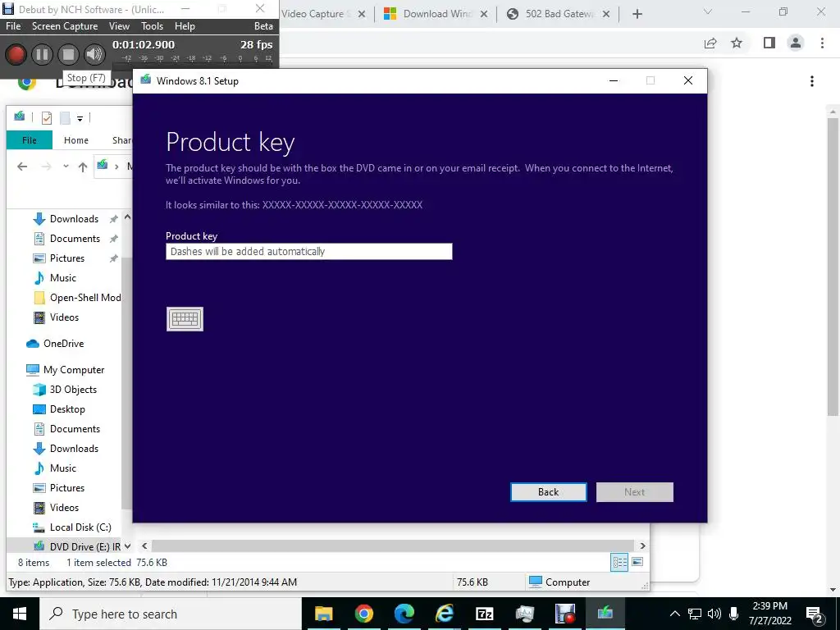
Task: Click the browser share page icon
Action: (710, 43)
